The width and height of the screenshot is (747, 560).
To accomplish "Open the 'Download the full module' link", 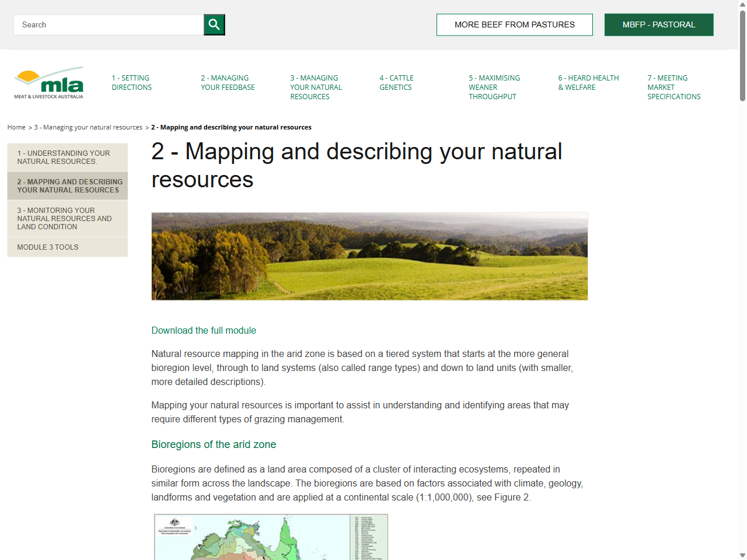I will (204, 330).
